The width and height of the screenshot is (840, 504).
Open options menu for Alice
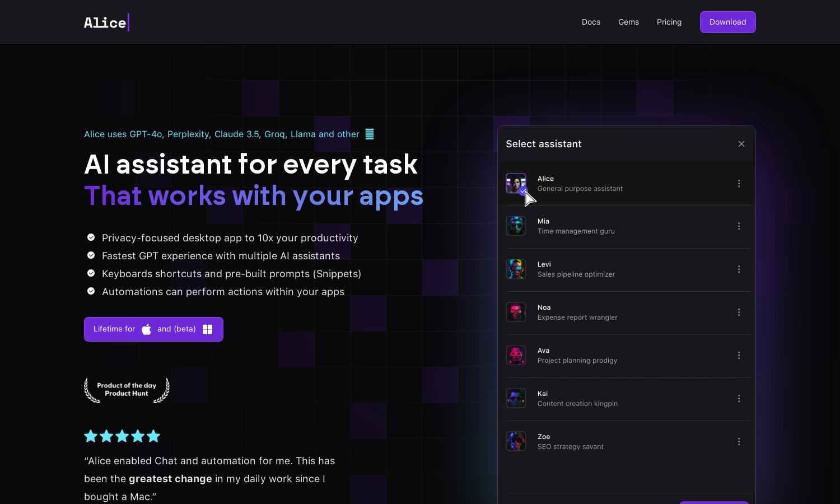point(739,184)
